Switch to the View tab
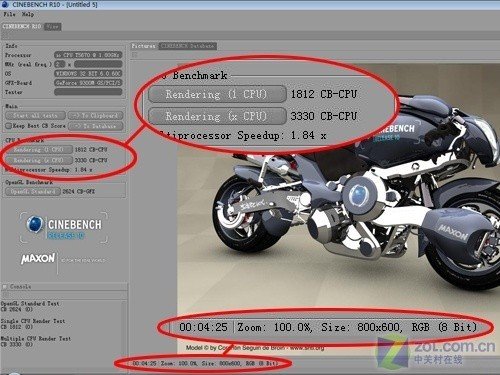Screen dimensions: 500x375 [52, 27]
